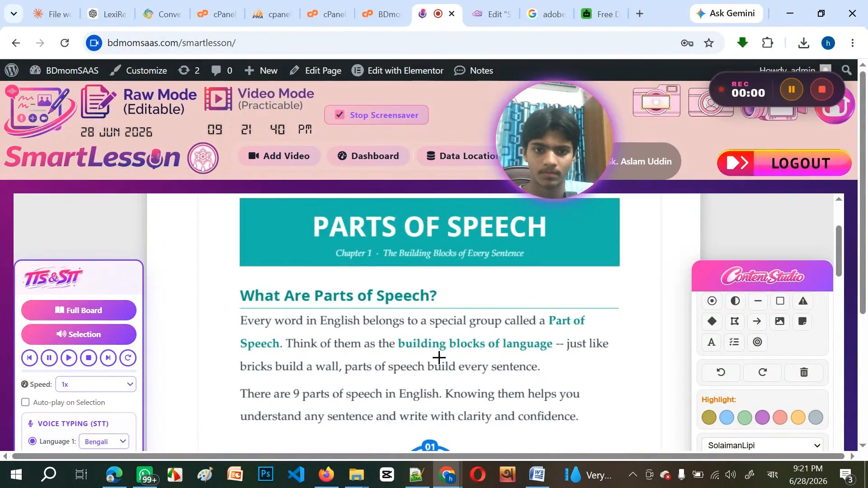
Task: Select the line tool in Content Studio
Action: point(758,301)
